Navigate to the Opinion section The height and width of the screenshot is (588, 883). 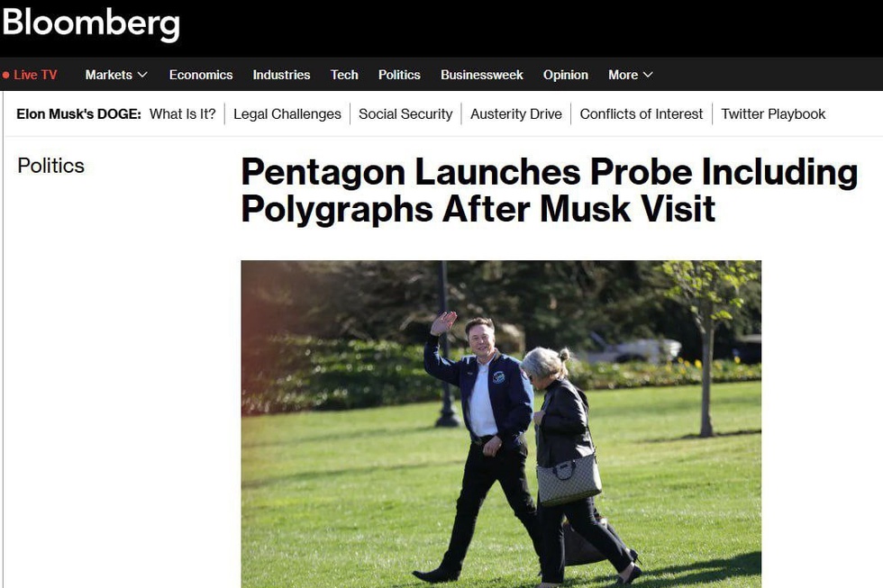(566, 75)
